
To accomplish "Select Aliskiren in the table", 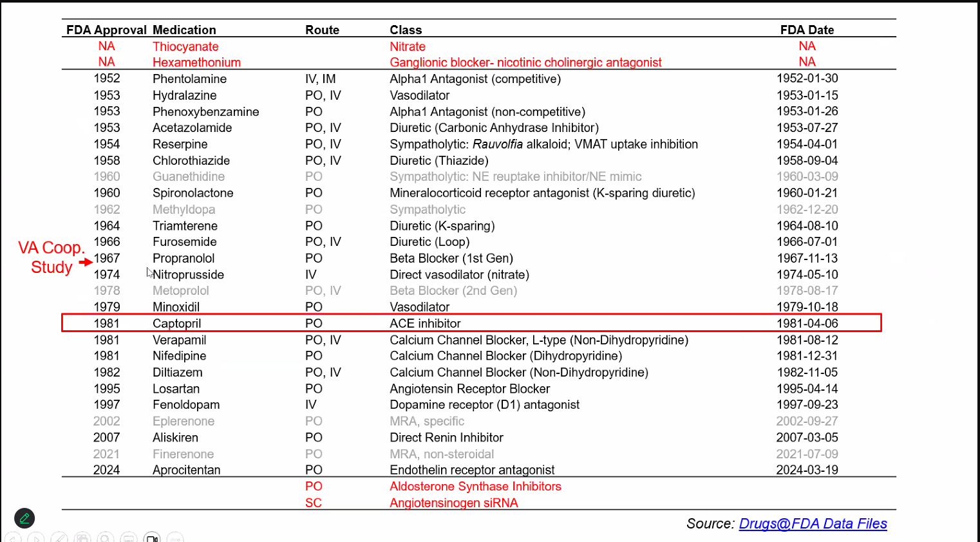I will click(x=175, y=437).
